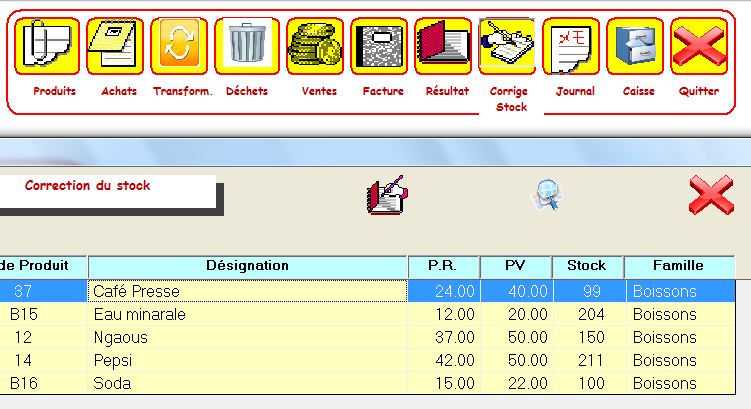Click the Produits label

55,91
